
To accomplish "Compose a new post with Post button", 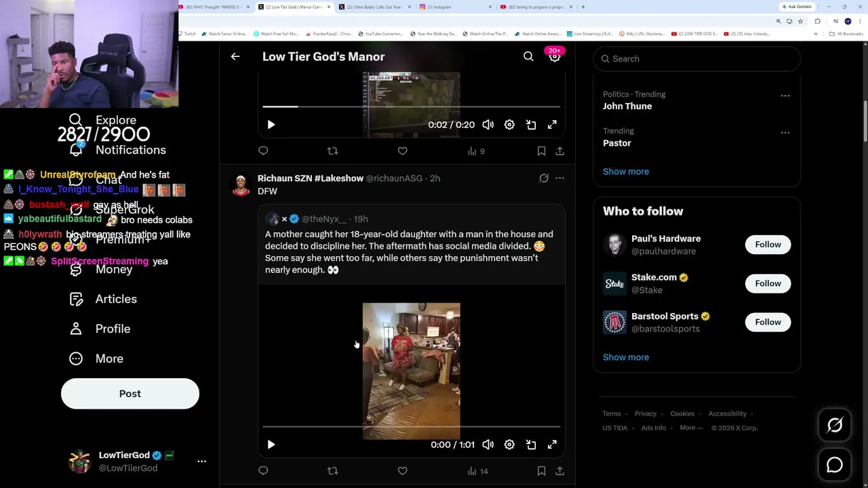I will pos(130,394).
